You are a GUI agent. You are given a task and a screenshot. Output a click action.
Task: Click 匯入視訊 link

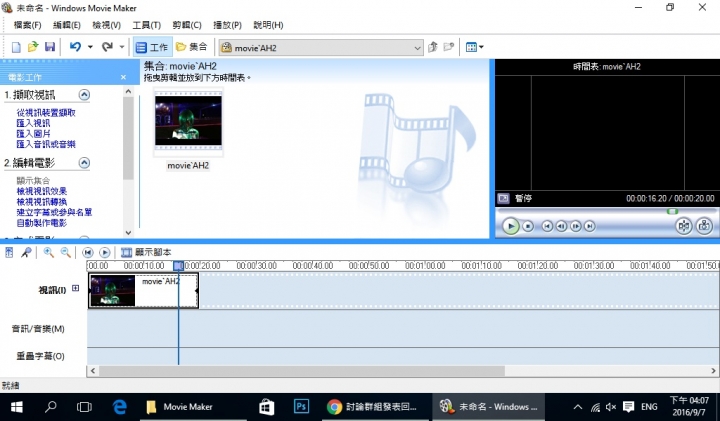coord(34,123)
